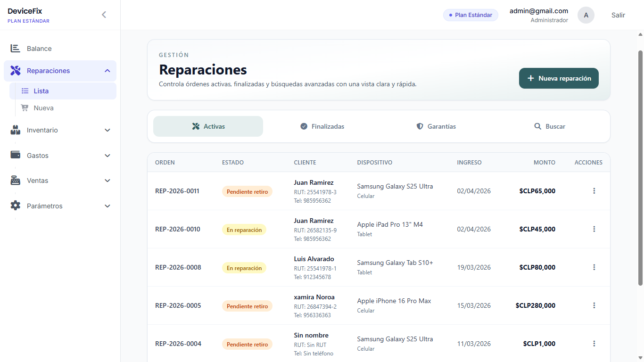Click the Nueva reparación button

[x=559, y=78]
